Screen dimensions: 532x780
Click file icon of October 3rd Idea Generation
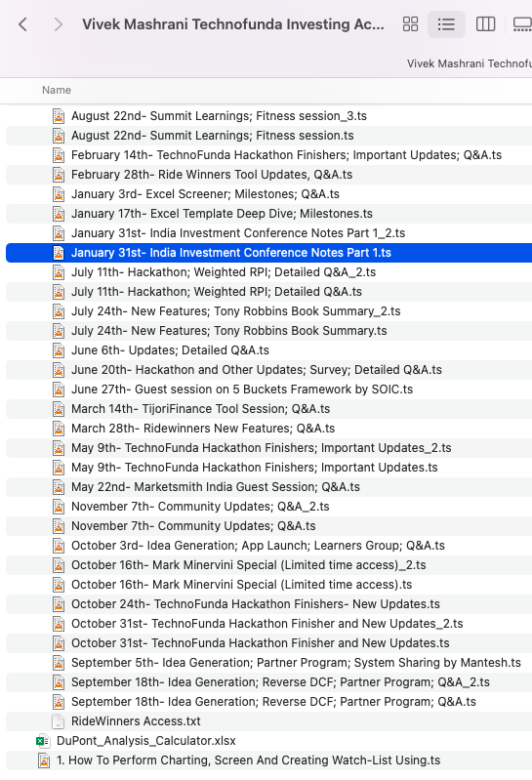point(59,546)
